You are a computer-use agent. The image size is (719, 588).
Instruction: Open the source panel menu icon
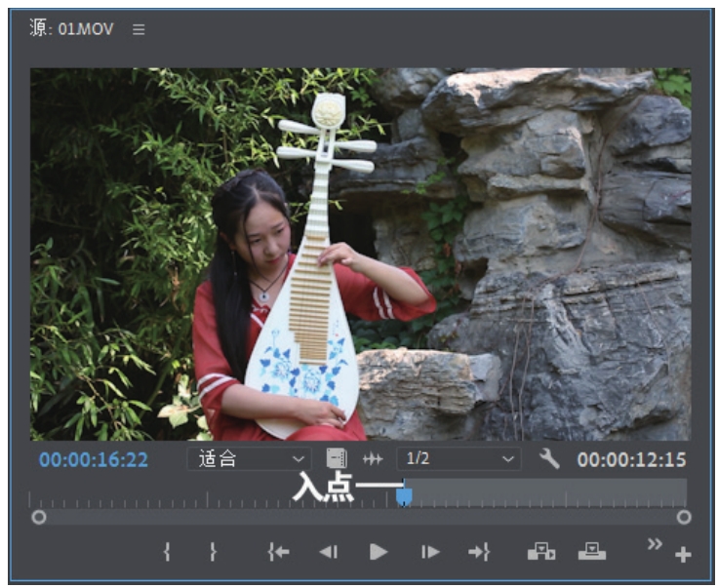pos(139,30)
